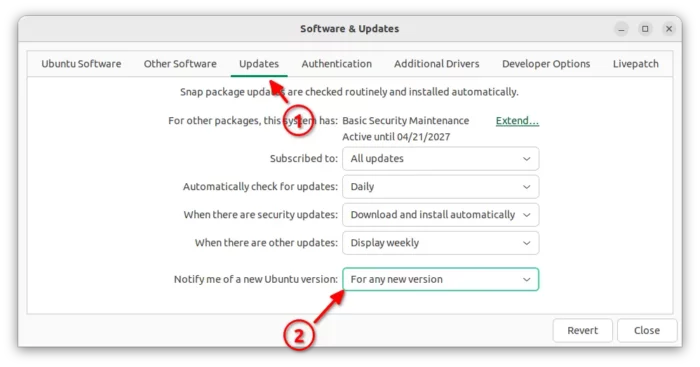Click the Software & Updates window title

350,29
